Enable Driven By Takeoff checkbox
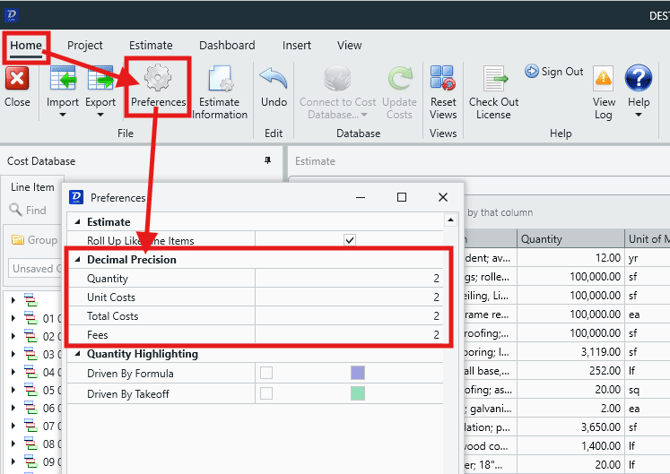The height and width of the screenshot is (474, 670). click(266, 393)
